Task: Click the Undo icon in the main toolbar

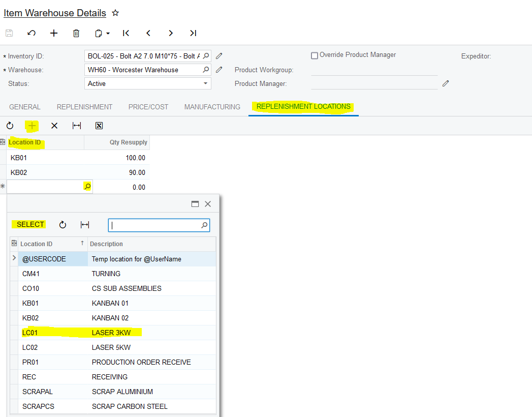Action: (x=32, y=33)
